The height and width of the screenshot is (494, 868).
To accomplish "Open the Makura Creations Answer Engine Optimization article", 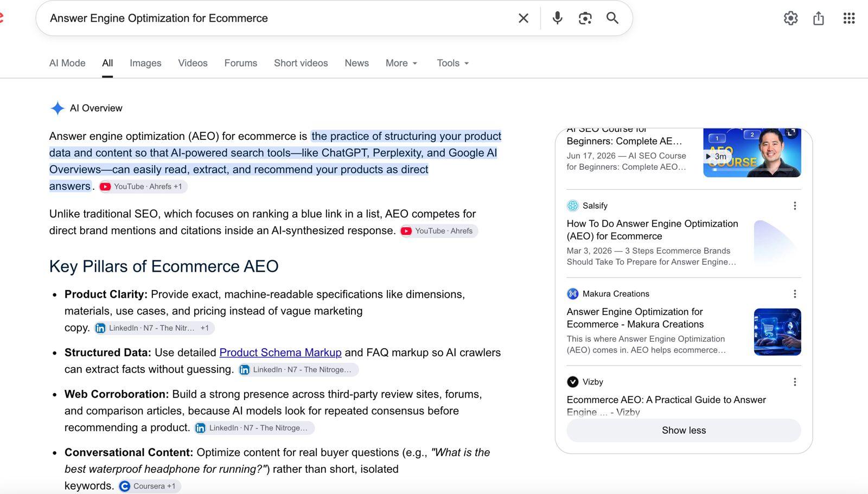I will [x=635, y=318].
